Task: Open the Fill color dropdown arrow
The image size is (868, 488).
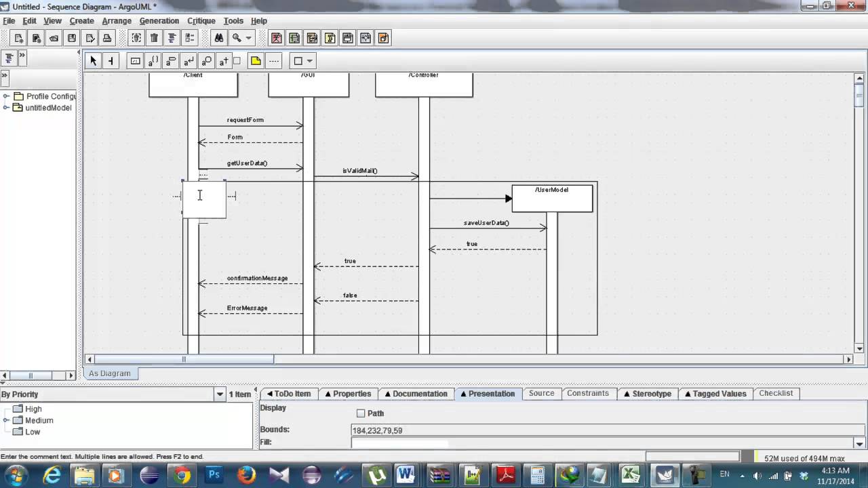Action: (860, 444)
